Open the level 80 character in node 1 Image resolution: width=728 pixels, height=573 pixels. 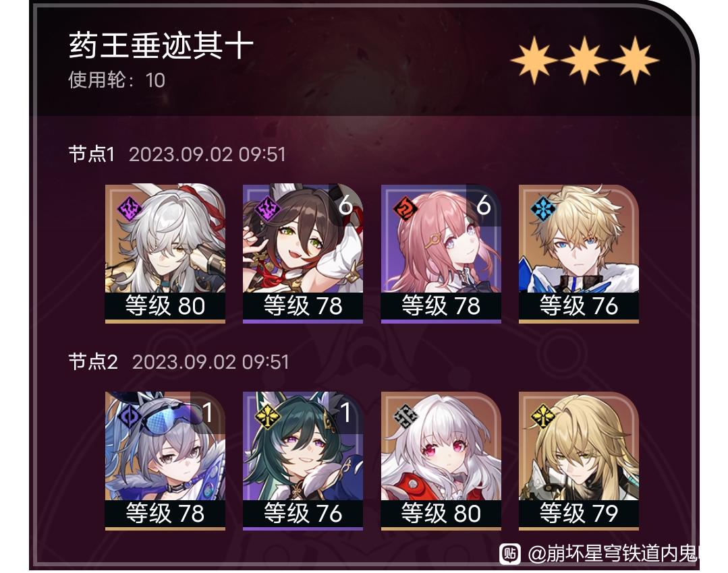click(x=165, y=253)
